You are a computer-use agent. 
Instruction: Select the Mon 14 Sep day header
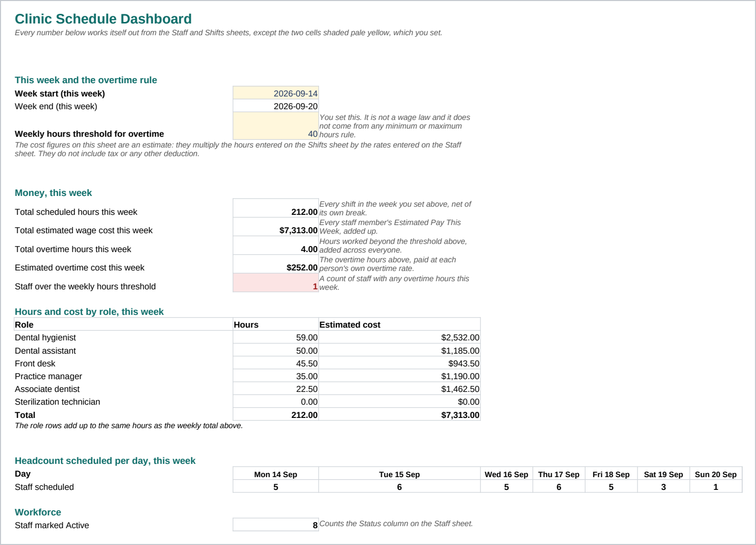click(276, 474)
